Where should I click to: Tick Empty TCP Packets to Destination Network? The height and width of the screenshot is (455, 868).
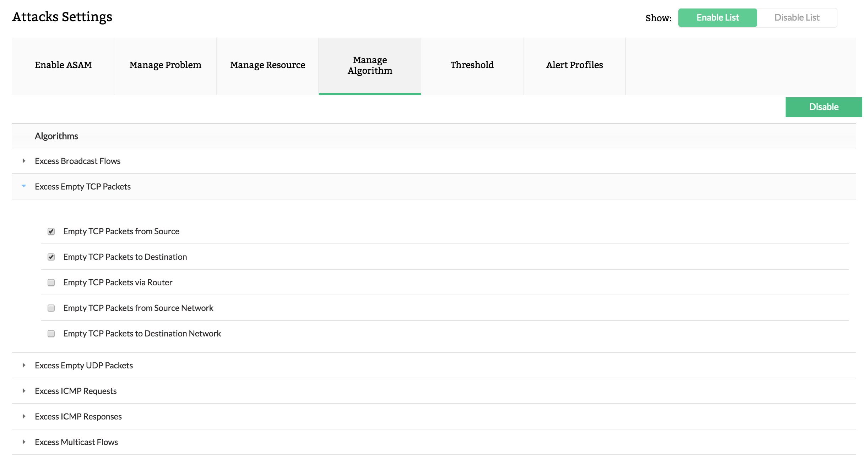coord(51,334)
